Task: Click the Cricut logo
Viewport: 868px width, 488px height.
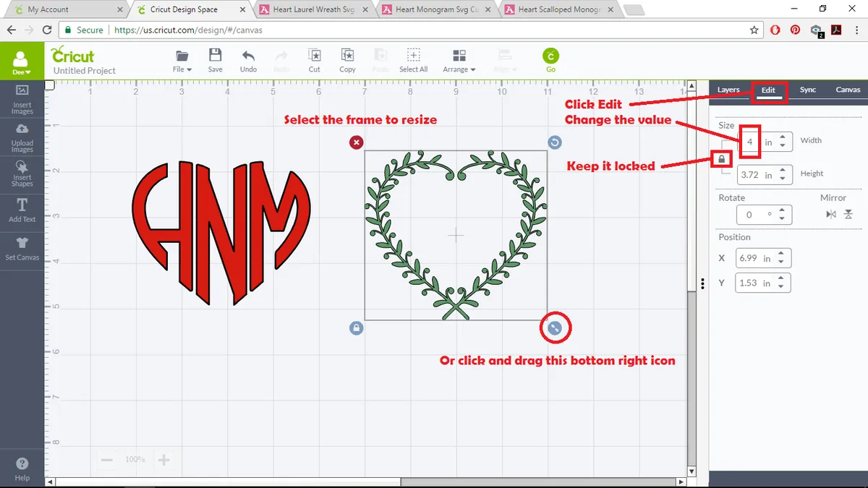Action: click(73, 56)
